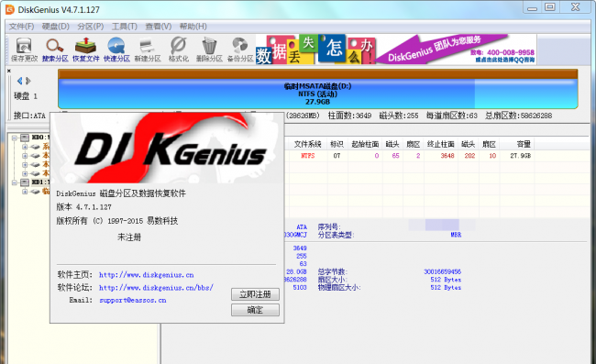This screenshot has width=596, height=364.
Task: Click the 每道扇区数:63 info text
Action: click(x=451, y=116)
